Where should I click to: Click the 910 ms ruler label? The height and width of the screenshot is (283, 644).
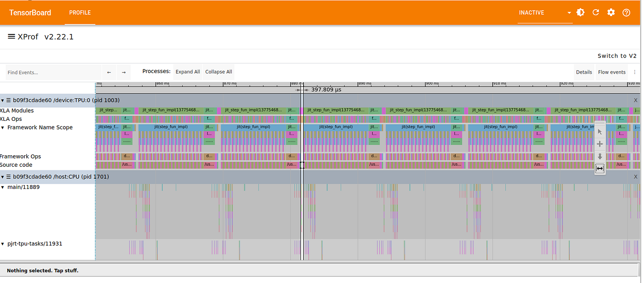[499, 84]
